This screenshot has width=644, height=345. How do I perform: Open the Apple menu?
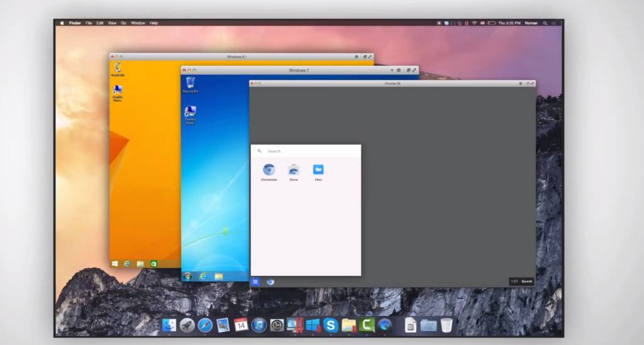(x=62, y=23)
